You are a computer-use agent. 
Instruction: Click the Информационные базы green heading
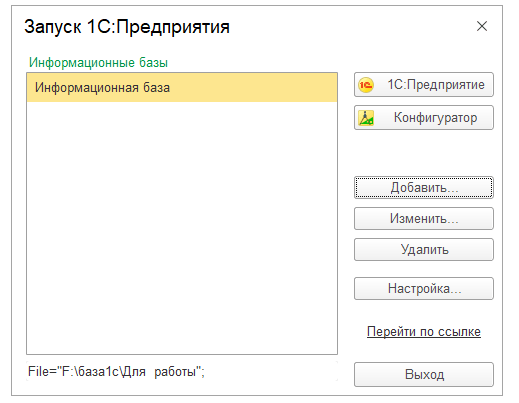click(98, 62)
